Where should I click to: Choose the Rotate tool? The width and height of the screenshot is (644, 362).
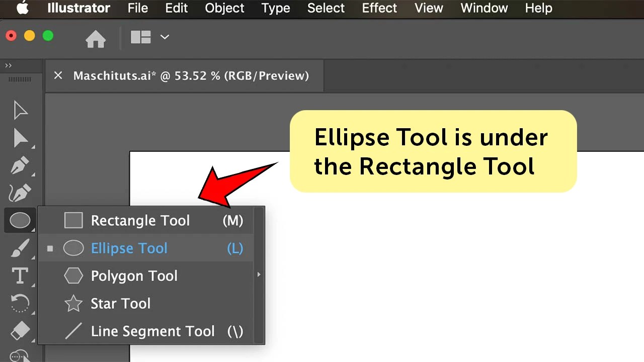(x=20, y=303)
